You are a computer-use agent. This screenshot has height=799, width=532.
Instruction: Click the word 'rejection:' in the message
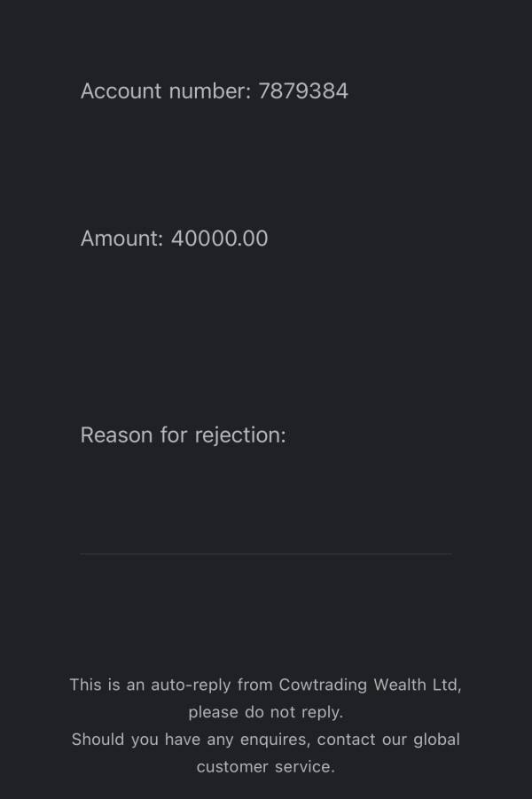[240, 435]
